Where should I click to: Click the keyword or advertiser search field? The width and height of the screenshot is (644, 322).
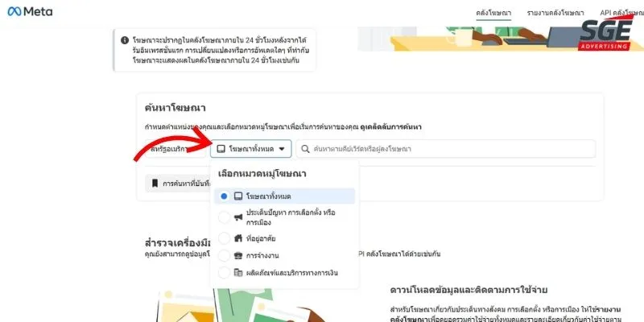click(x=446, y=149)
